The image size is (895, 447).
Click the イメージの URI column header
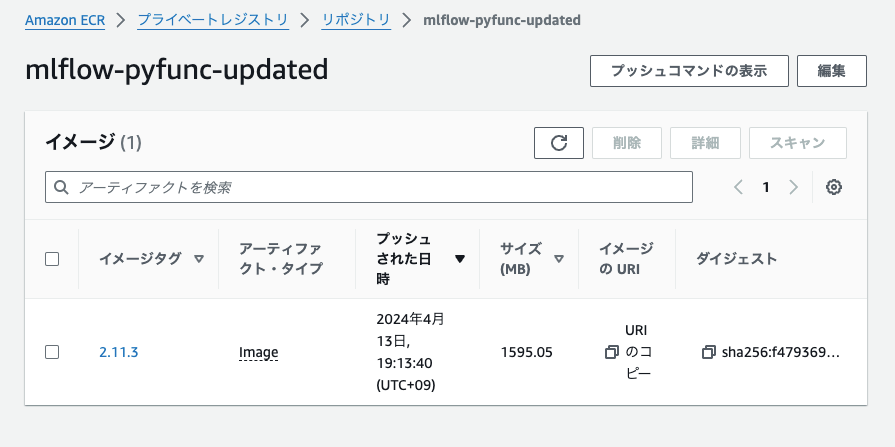tap(626, 259)
